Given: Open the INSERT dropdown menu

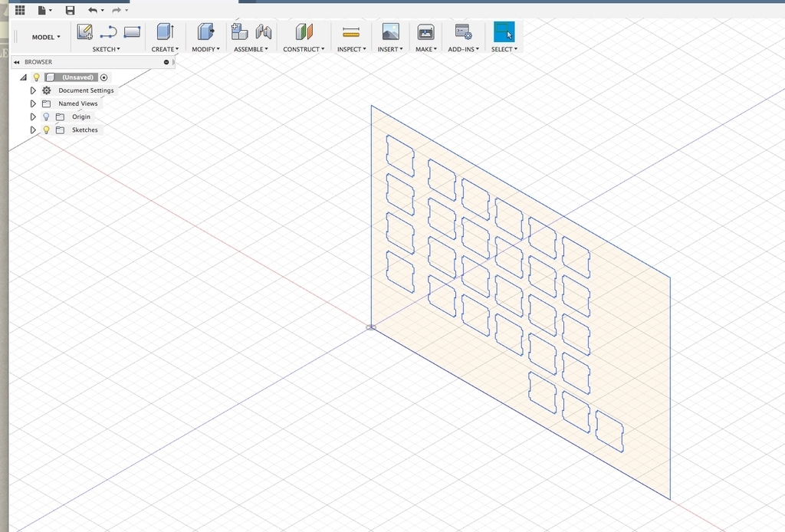Looking at the screenshot, I should (390, 49).
